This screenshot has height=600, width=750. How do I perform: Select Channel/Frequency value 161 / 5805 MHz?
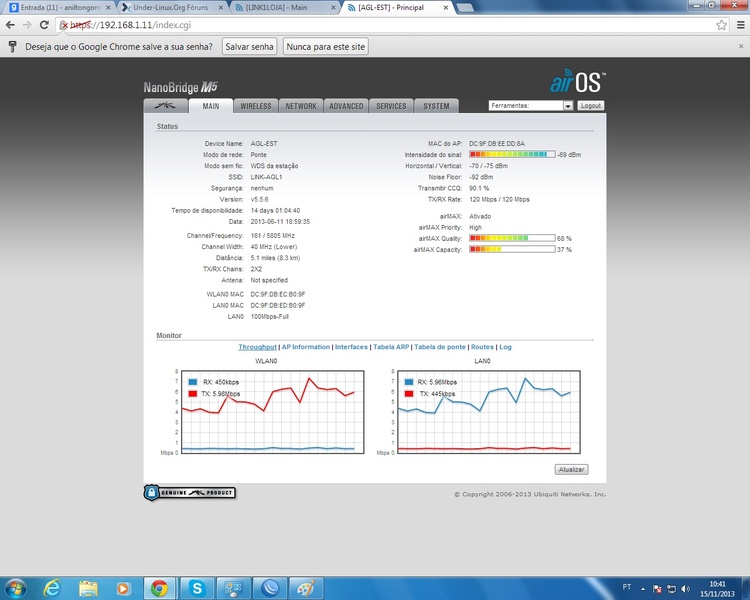tap(273, 236)
